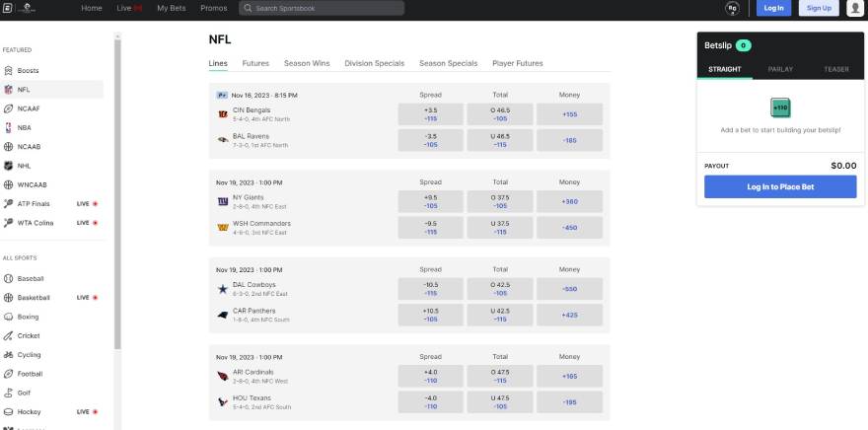Click the ATP Finals tennis racket icon

(x=8, y=203)
